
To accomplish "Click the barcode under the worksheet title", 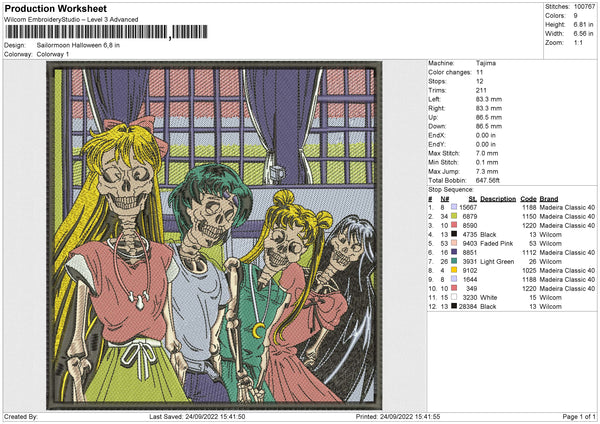I will point(106,32).
